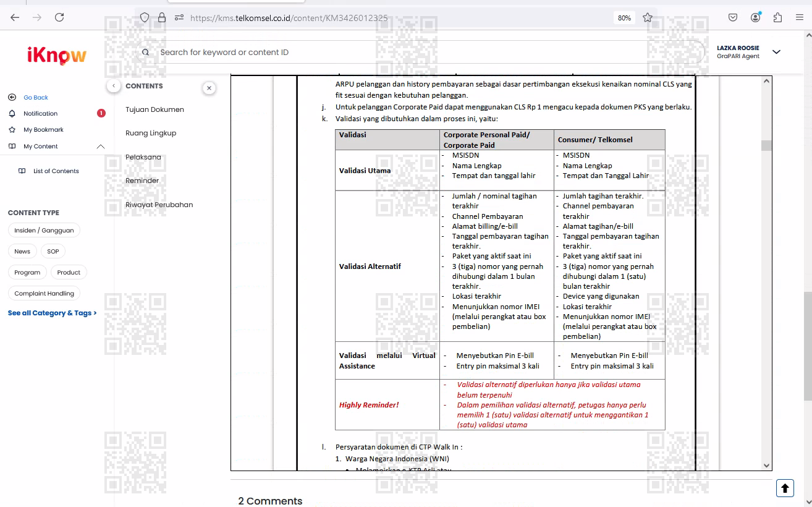Open the Firefox account icon
The height and width of the screenshot is (507, 812).
click(755, 17)
